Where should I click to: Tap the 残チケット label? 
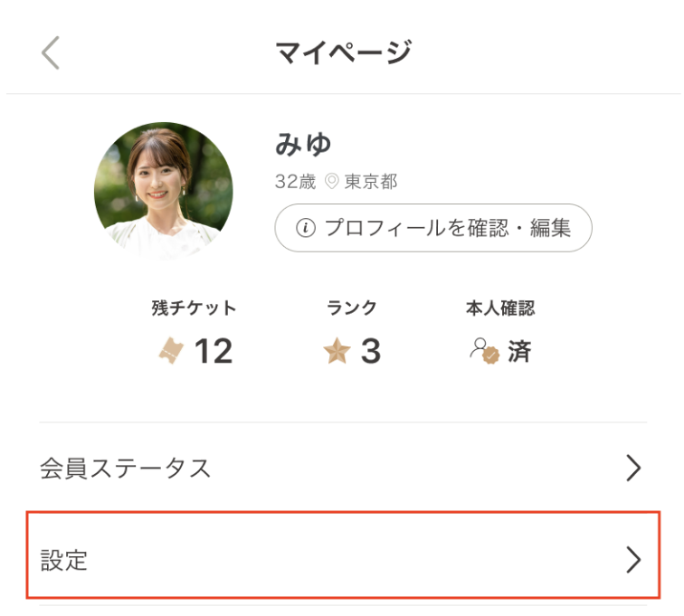[194, 308]
